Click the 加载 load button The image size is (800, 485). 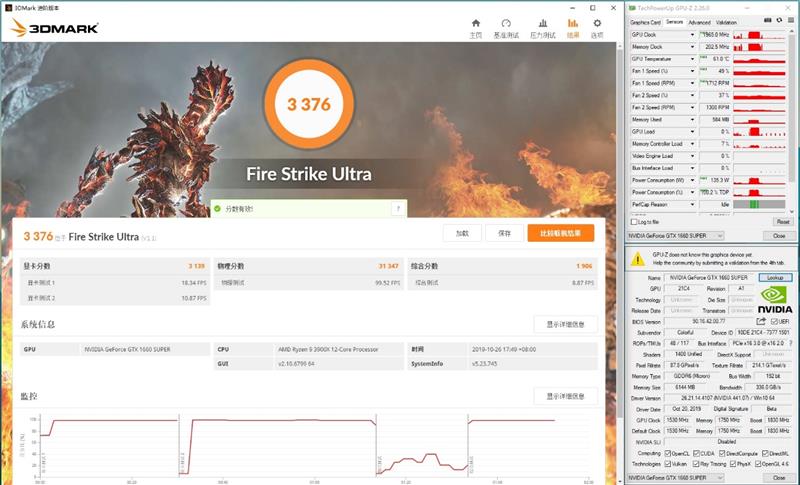pos(462,233)
